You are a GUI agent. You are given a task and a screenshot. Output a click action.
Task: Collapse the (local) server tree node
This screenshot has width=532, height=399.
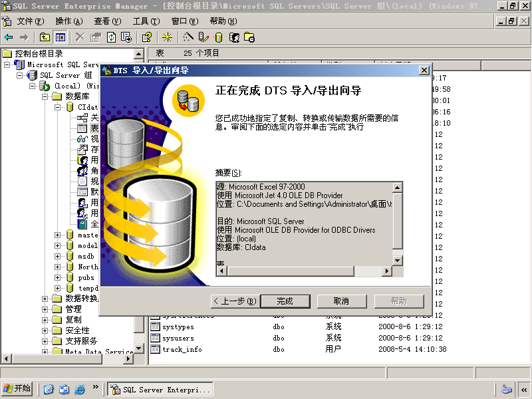click(32, 86)
